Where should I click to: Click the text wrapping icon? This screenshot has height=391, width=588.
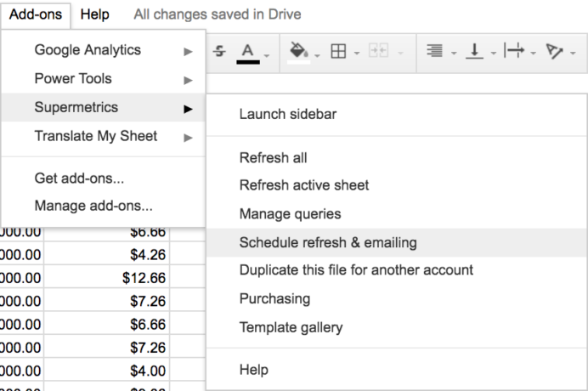coord(513,52)
